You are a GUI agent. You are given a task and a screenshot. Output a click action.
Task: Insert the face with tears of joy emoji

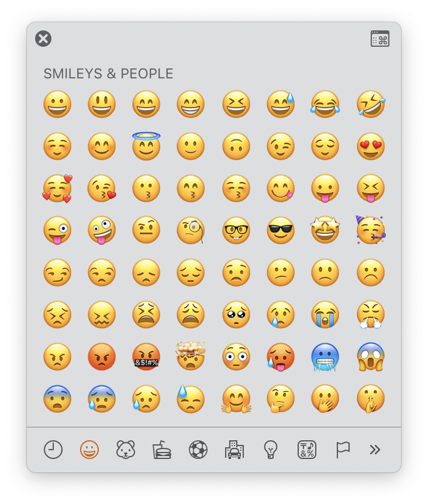[x=325, y=104]
